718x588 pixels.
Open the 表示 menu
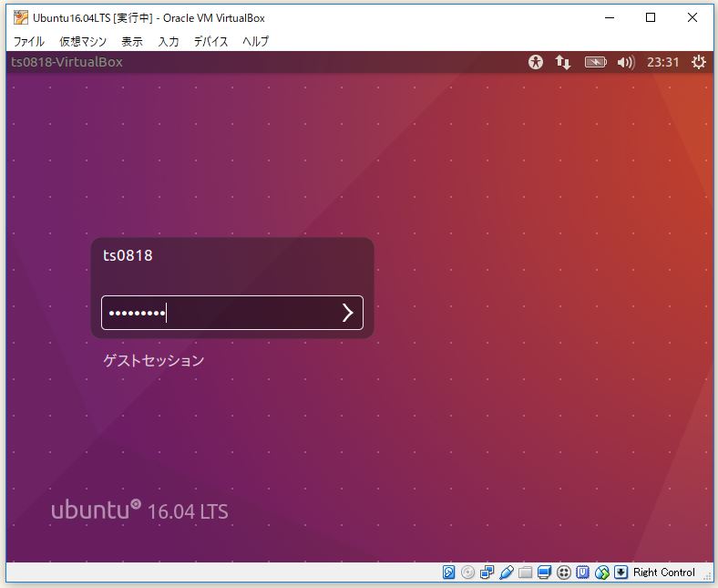pos(132,42)
